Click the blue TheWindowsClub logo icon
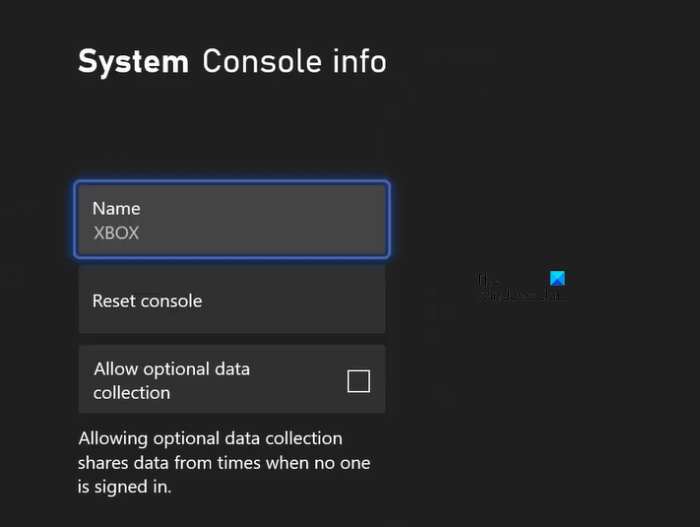Viewport: 700px width, 527px height. click(x=557, y=279)
